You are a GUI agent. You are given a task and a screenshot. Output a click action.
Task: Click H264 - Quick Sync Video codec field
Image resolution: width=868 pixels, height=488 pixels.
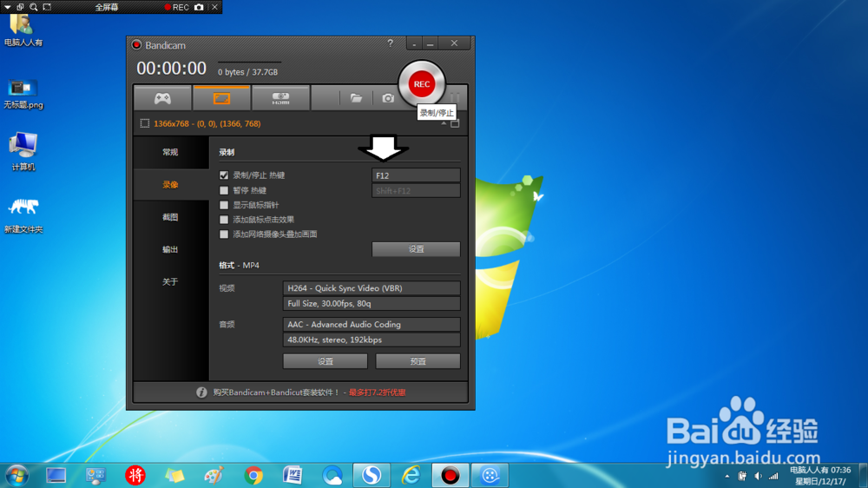click(372, 288)
